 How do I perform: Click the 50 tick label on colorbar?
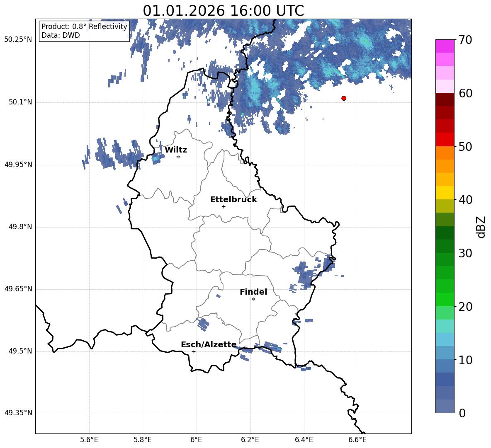coord(465,147)
